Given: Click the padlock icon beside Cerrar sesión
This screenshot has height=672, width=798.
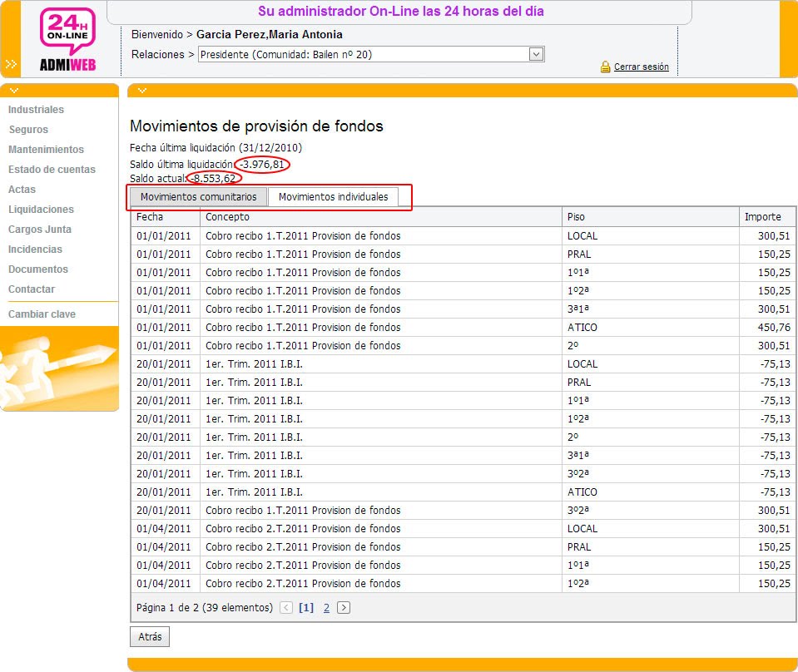Looking at the screenshot, I should (x=606, y=67).
